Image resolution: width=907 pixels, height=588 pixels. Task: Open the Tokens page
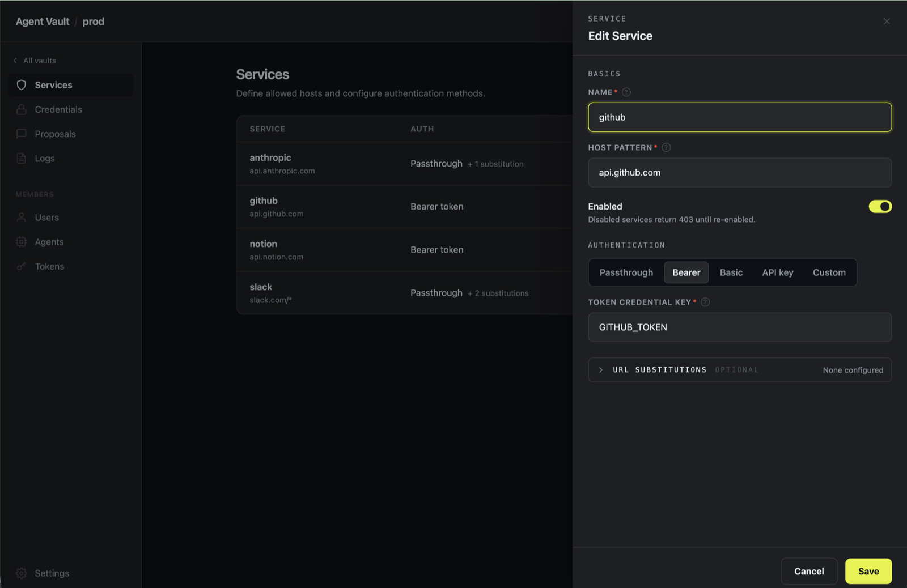click(x=71, y=266)
